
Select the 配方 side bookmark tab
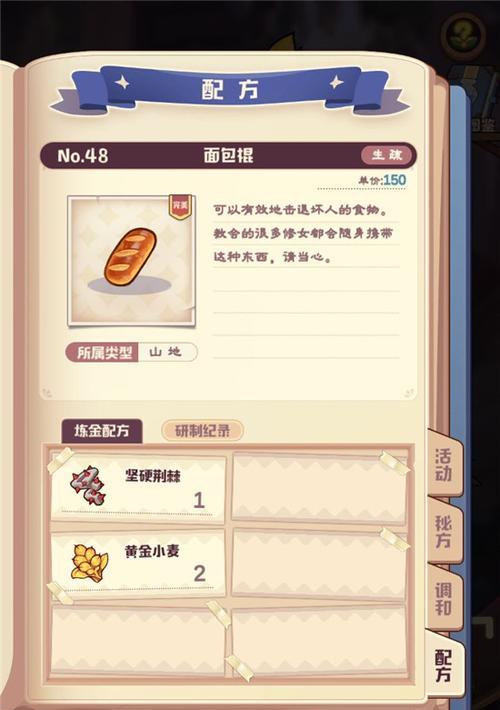click(444, 666)
